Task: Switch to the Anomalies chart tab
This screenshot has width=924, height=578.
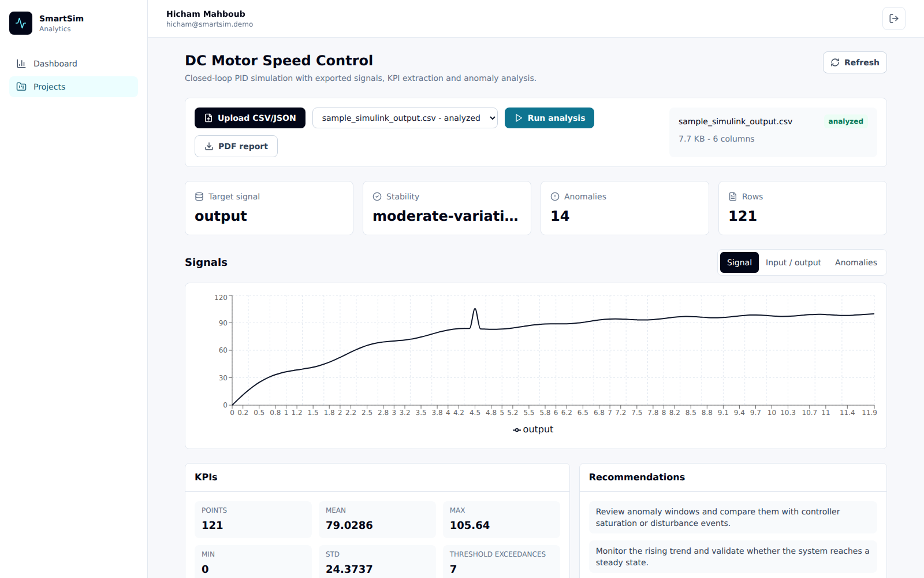Action: click(x=856, y=262)
